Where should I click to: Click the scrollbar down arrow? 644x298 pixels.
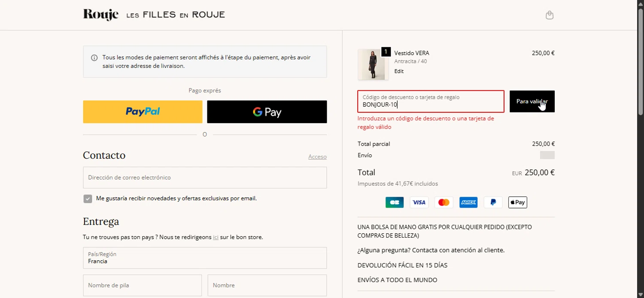coord(641,295)
